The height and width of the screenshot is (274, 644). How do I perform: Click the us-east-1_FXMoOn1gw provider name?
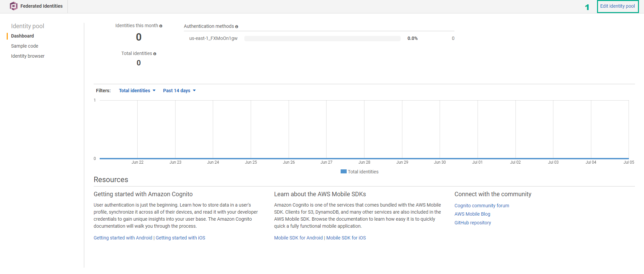point(213,38)
